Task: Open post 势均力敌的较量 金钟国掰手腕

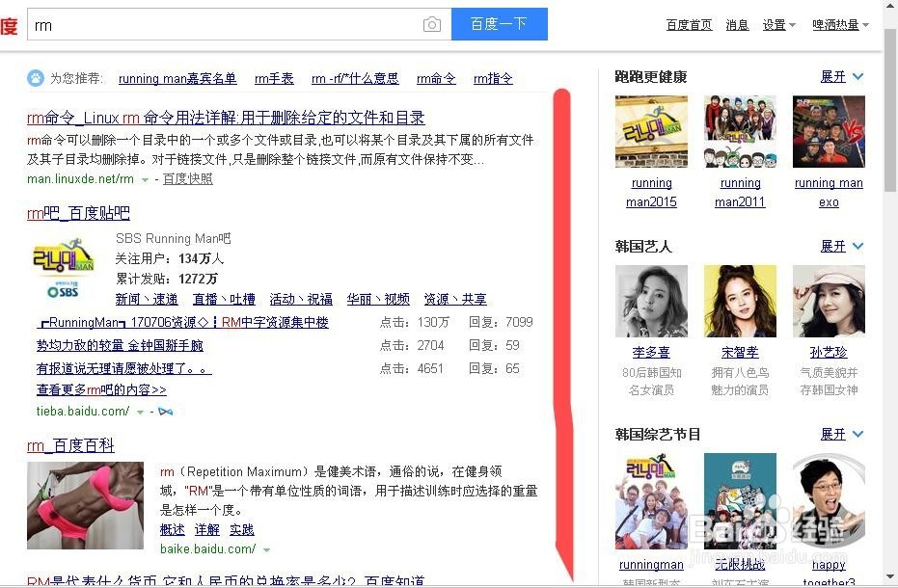Action: tap(120, 345)
